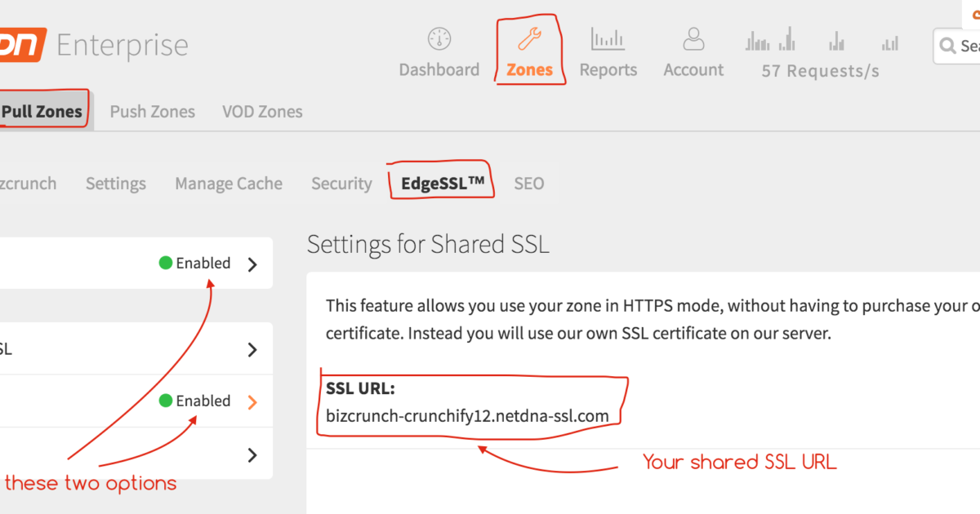
Task: Open the Reports bar chart icon
Action: pyautogui.click(x=608, y=39)
